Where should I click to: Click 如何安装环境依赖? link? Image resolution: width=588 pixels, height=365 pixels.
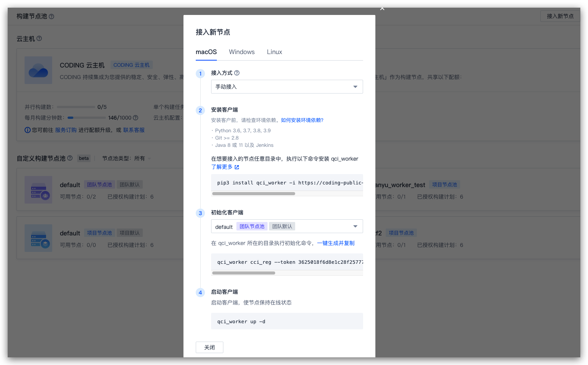click(302, 120)
